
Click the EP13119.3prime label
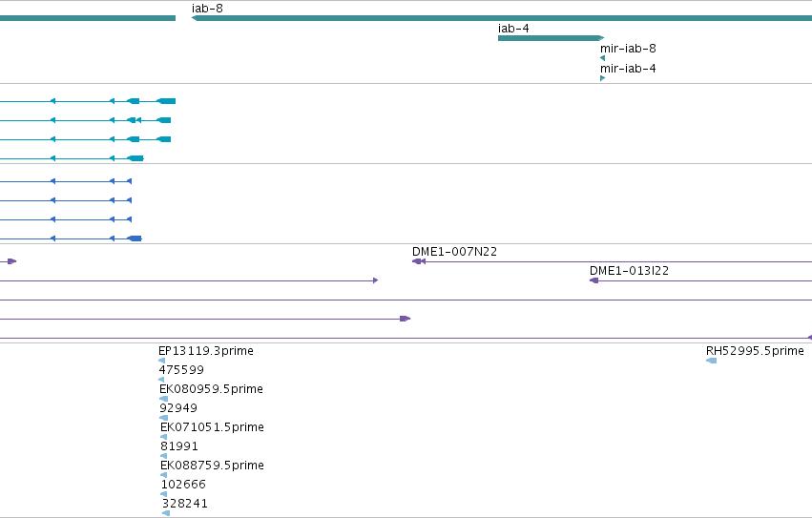[x=206, y=351]
